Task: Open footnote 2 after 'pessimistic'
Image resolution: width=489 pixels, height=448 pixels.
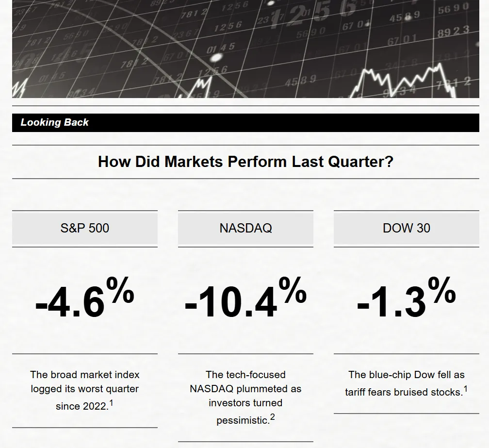Action: pos(273,417)
